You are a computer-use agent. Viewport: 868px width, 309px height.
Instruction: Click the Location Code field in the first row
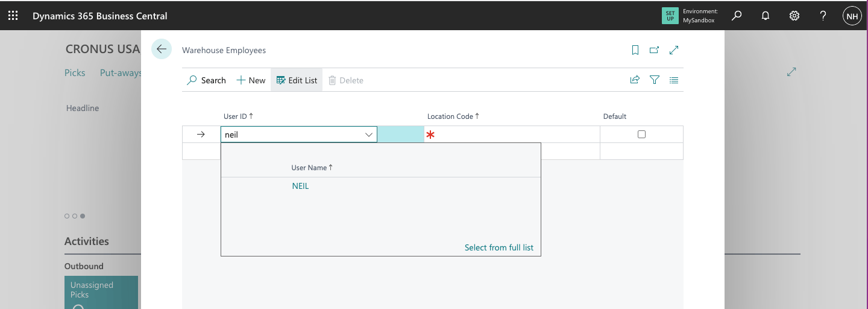click(512, 135)
